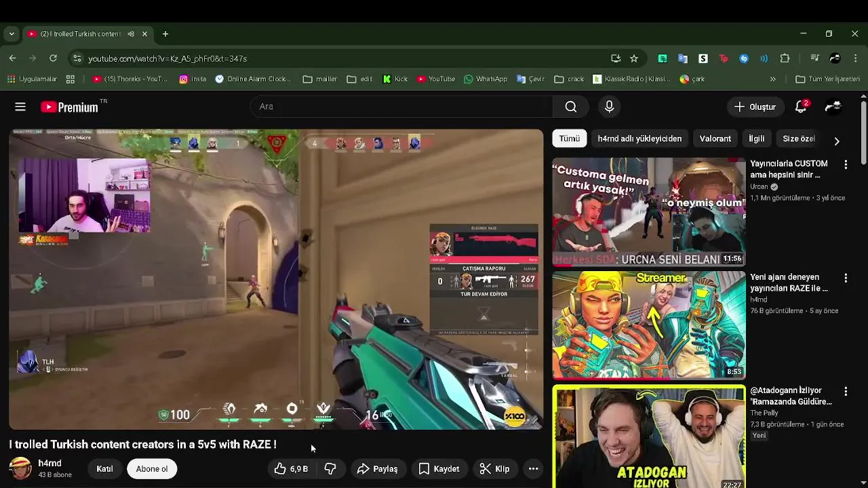
Task: Open the Shazam extension icon
Action: coord(744,58)
